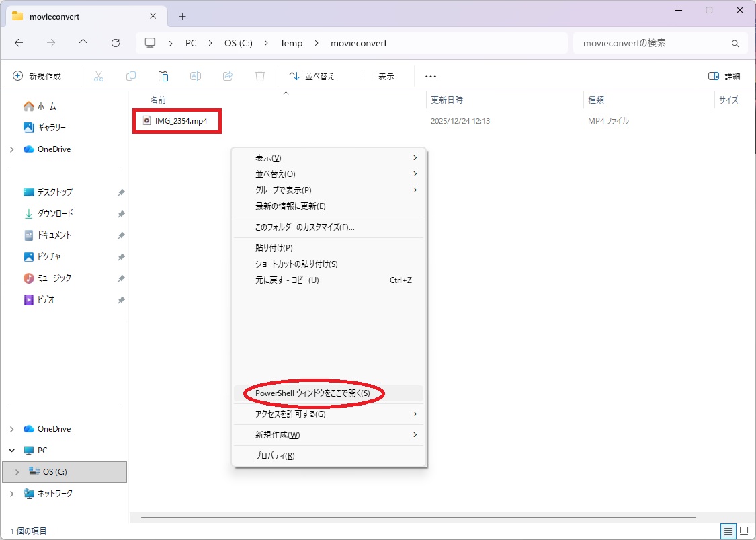The image size is (756, 540).
Task: Click the back navigation arrow
Action: tap(19, 43)
